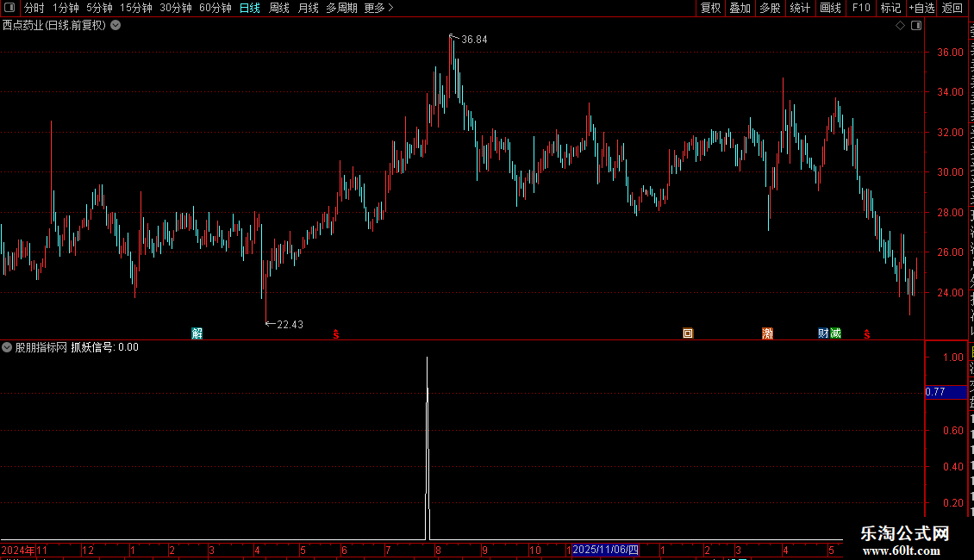Click the 22.43 low price label
Screen dimensions: 974x560
(290, 324)
